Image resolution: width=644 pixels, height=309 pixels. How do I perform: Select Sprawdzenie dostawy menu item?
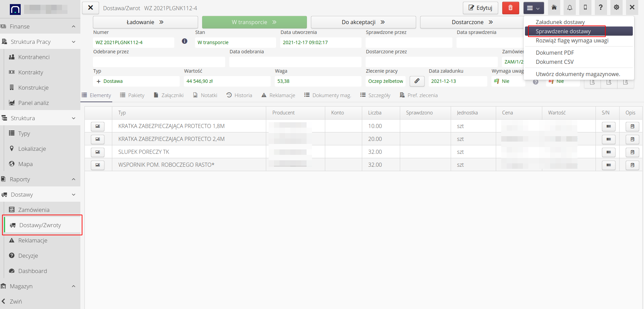click(x=563, y=31)
